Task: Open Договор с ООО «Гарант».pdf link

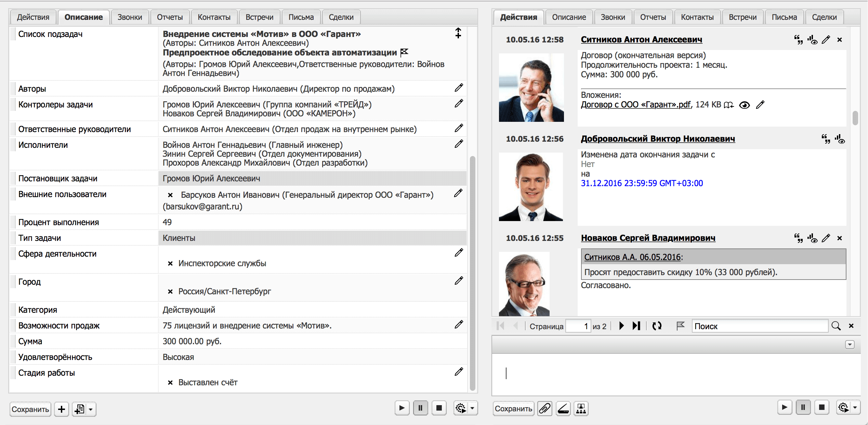Action: tap(635, 105)
